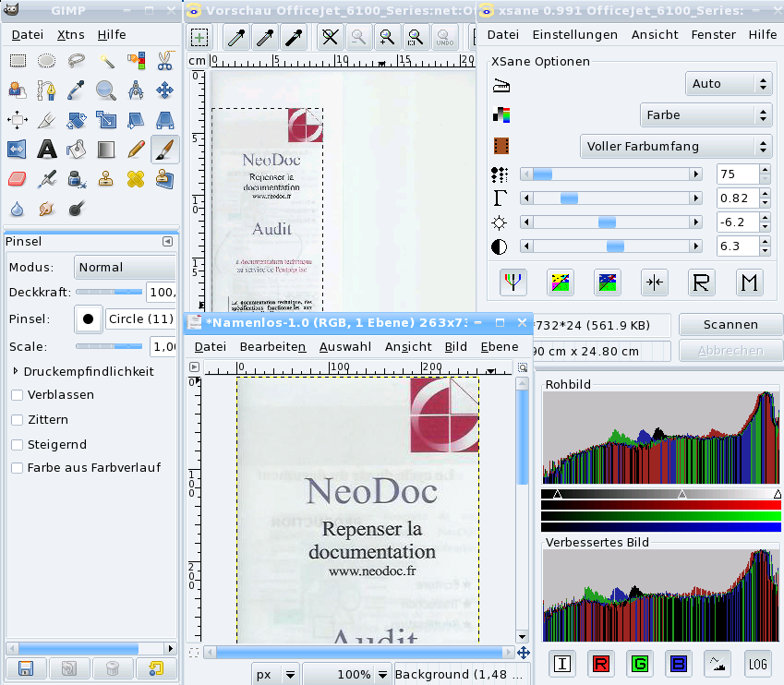Click the scan resolution field showing 75
Screen dimensions: 784x685
tap(737, 174)
